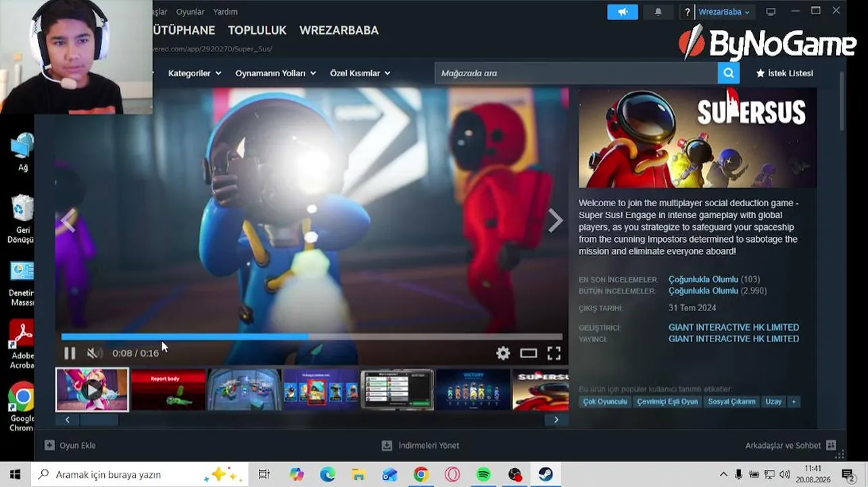The height and width of the screenshot is (487, 868).
Task: Open Opera browser from the taskbar
Action: 452,475
